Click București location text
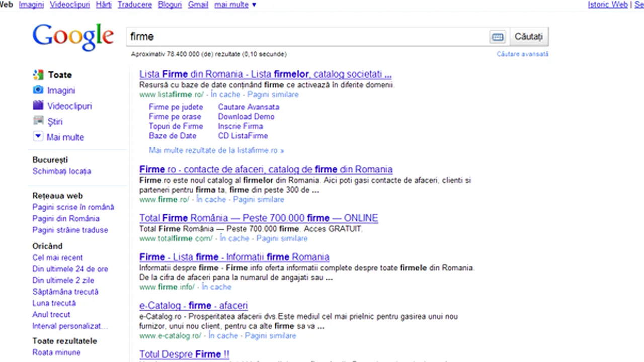 pos(50,160)
